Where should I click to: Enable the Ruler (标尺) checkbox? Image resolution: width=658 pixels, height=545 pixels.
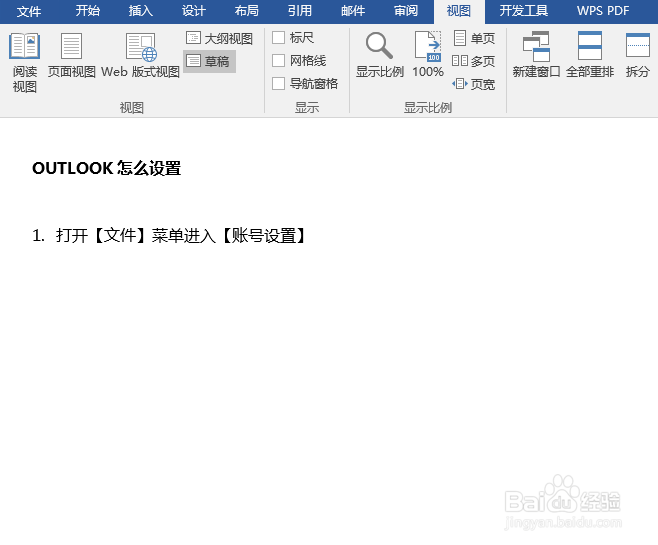point(279,38)
